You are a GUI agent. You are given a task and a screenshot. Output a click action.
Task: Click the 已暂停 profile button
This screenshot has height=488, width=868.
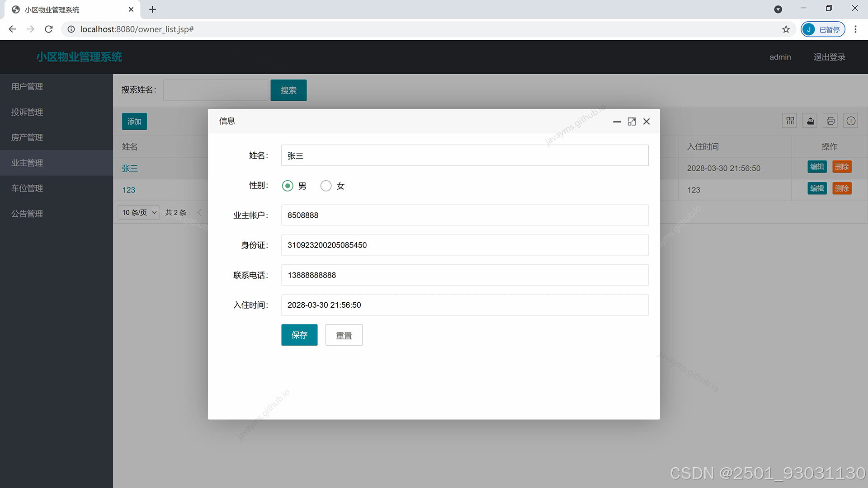pos(823,29)
